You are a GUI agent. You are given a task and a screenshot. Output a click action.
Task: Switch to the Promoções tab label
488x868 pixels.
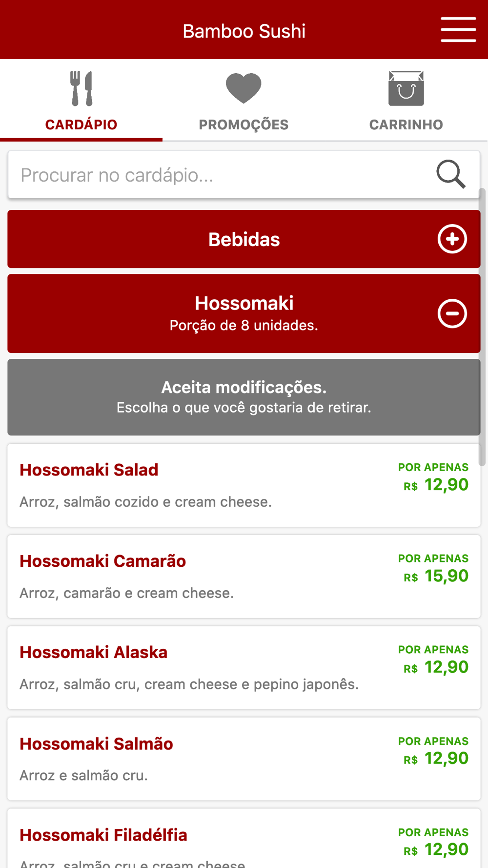click(244, 124)
